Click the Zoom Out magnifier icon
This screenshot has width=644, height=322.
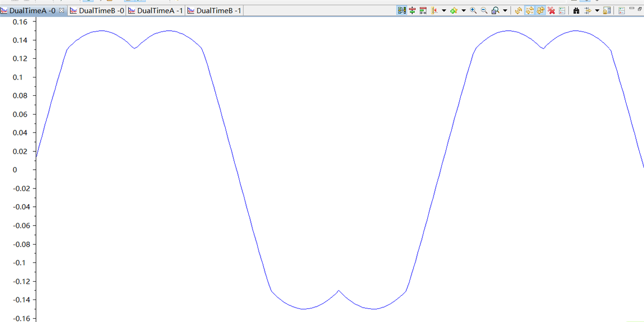coord(484,10)
